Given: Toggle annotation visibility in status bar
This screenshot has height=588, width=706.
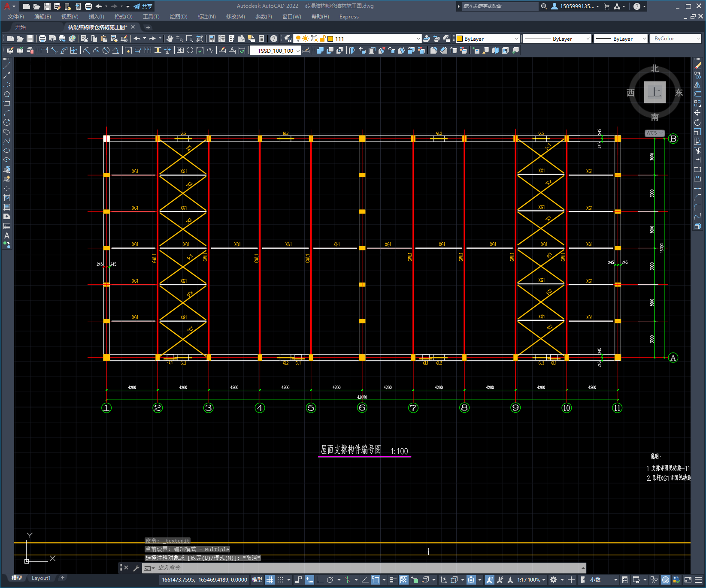Looking at the screenshot, I should coord(490,580).
